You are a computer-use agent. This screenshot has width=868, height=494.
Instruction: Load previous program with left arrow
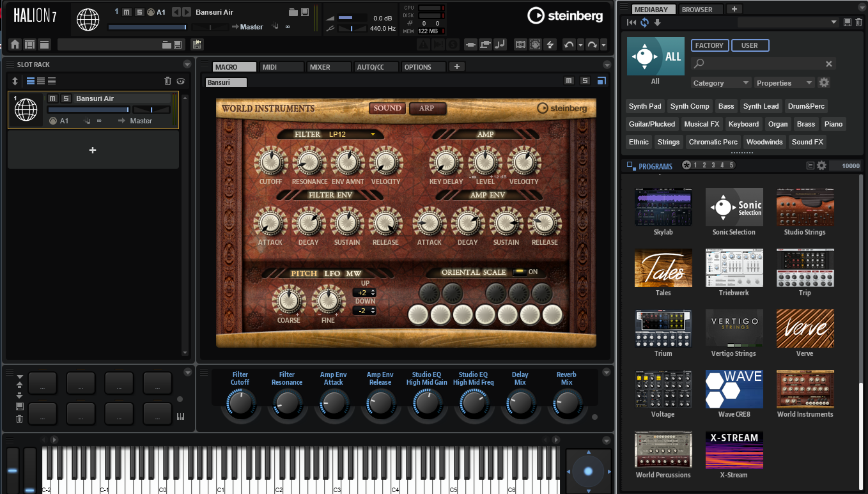[x=176, y=12]
